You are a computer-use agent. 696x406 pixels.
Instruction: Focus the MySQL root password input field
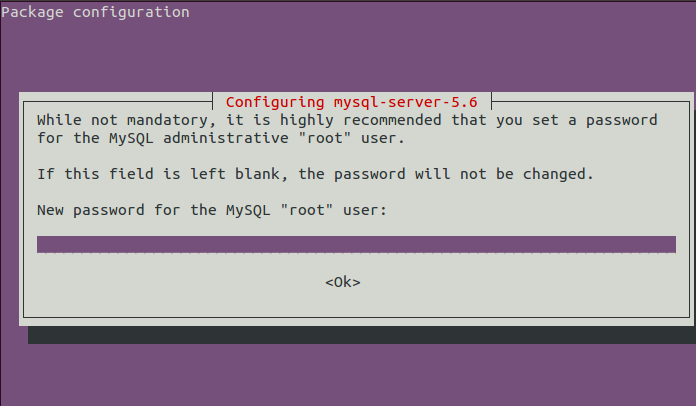point(356,244)
